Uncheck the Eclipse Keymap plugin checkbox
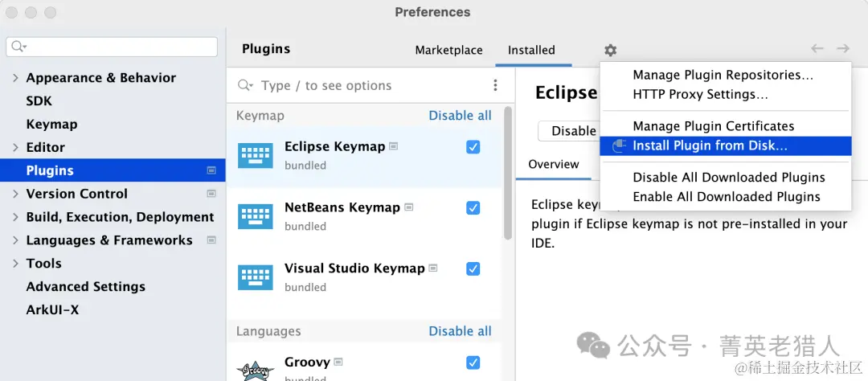Viewport: 868px width, 381px height. click(473, 147)
